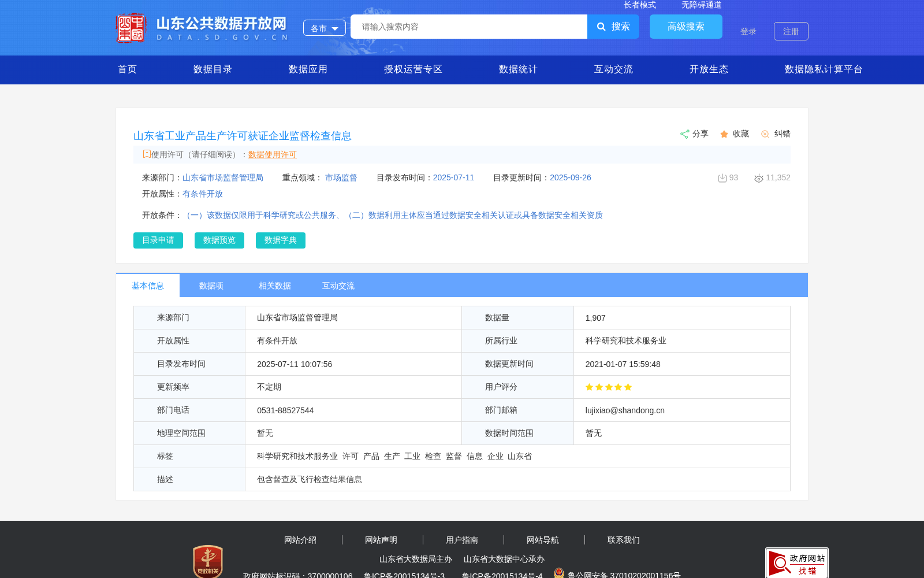Click the 有条件开放 open attribute value

click(x=203, y=194)
